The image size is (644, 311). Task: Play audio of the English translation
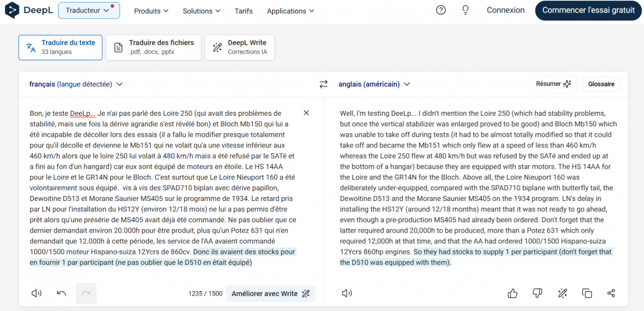coord(347,294)
